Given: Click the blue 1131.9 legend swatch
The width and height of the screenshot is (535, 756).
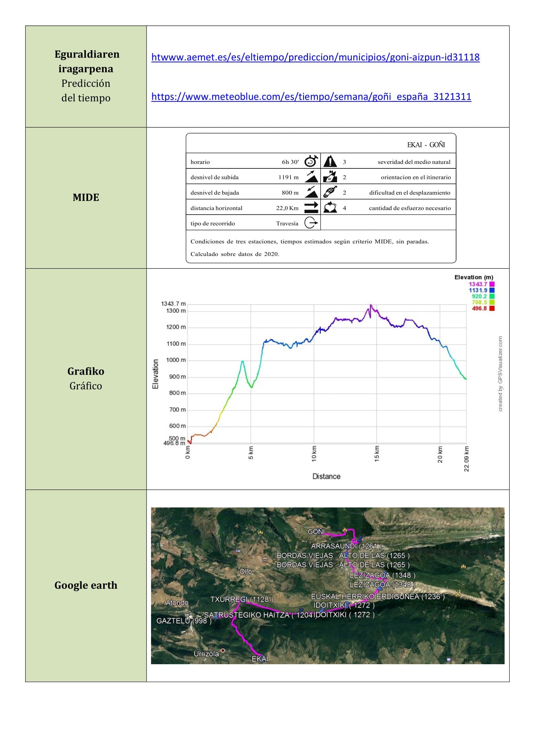Looking at the screenshot, I should (492, 291).
